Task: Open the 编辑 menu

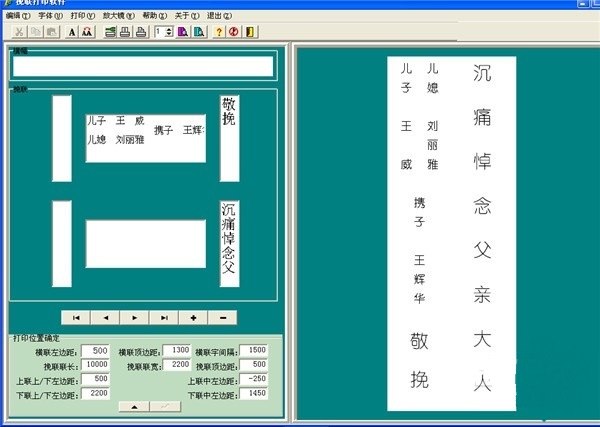Action: point(18,16)
